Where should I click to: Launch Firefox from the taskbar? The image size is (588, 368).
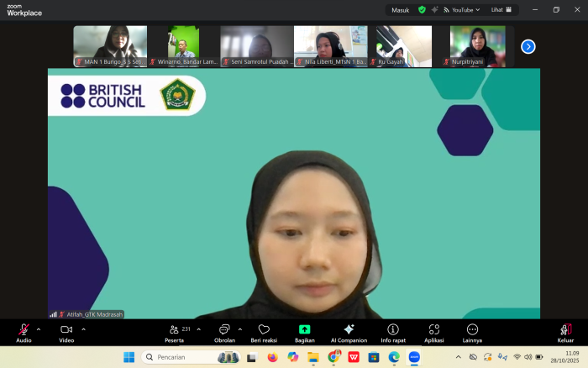coord(273,357)
